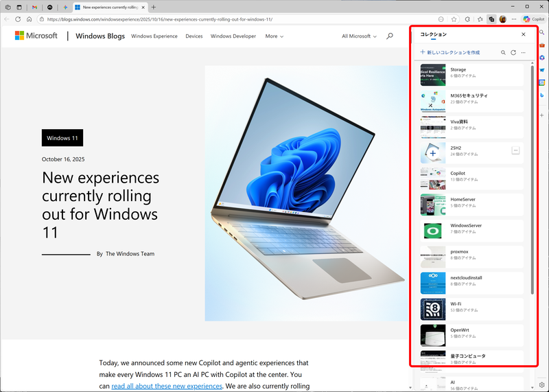Open the Storage collection
This screenshot has height=392, width=549.
[x=471, y=75]
